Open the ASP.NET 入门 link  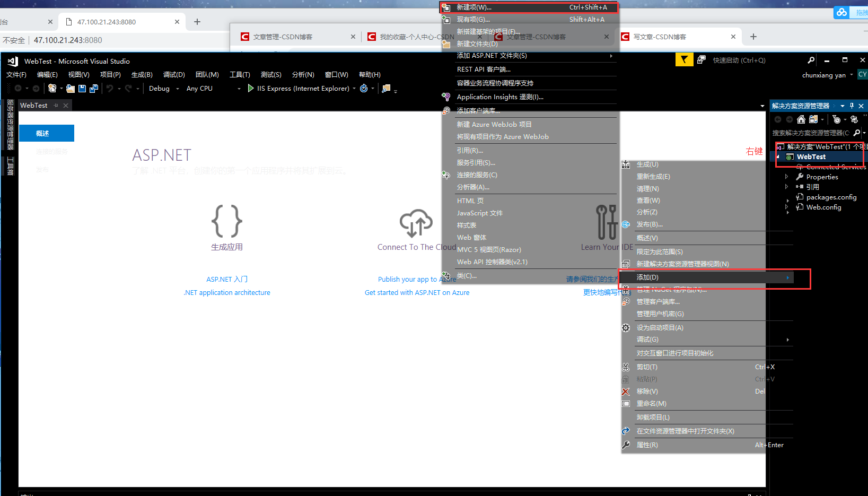227,279
